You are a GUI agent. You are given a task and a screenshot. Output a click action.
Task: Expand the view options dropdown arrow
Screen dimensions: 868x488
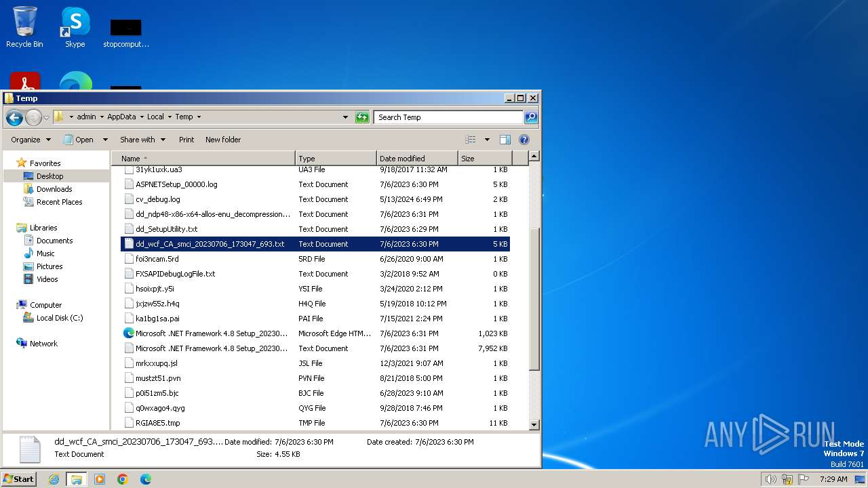click(x=487, y=140)
